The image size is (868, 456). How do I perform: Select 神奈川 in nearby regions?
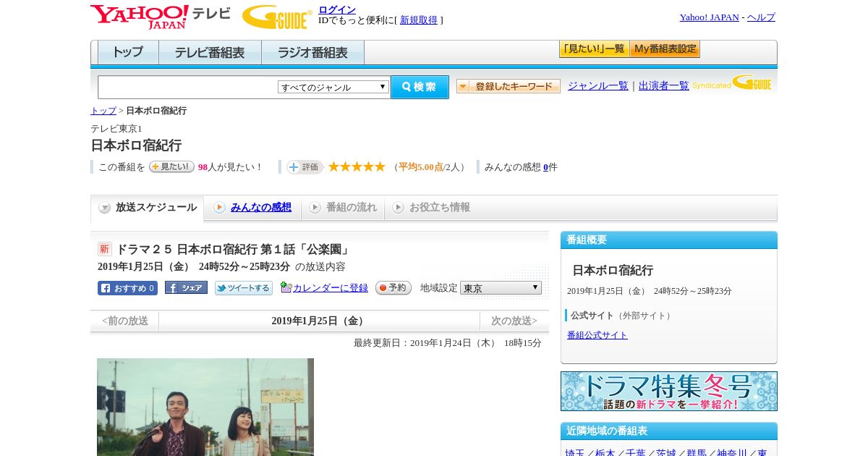732,453
